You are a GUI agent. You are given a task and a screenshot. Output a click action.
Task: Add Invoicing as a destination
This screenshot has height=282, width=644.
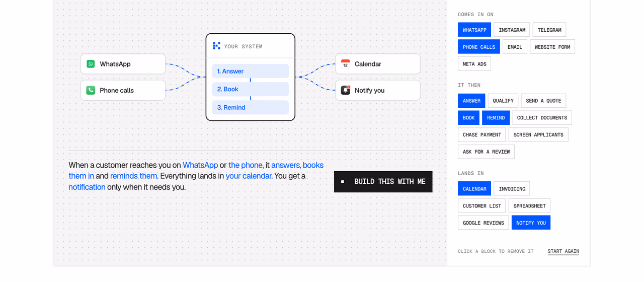pos(512,189)
